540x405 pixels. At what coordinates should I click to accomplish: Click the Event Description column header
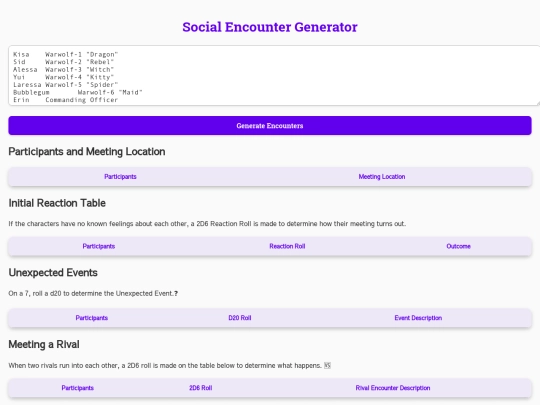tap(418, 318)
